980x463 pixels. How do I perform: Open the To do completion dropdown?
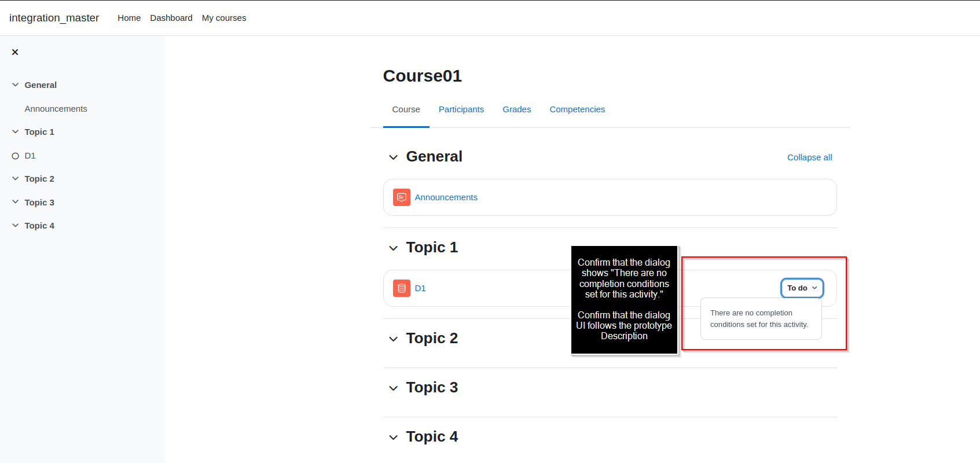pyautogui.click(x=802, y=288)
